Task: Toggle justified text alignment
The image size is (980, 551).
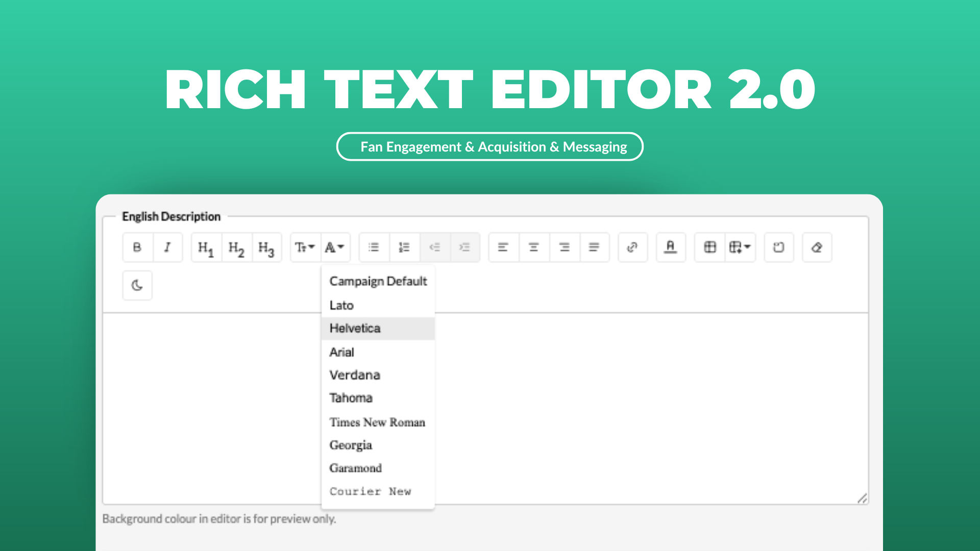Action: point(595,247)
